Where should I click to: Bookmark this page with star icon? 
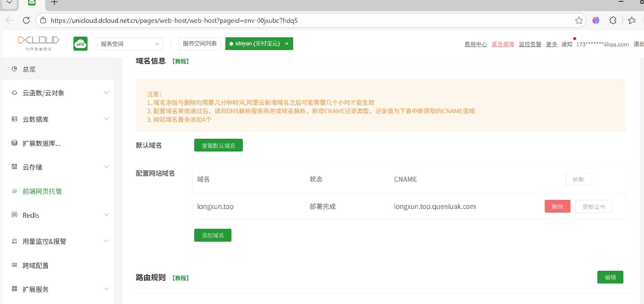579,20
